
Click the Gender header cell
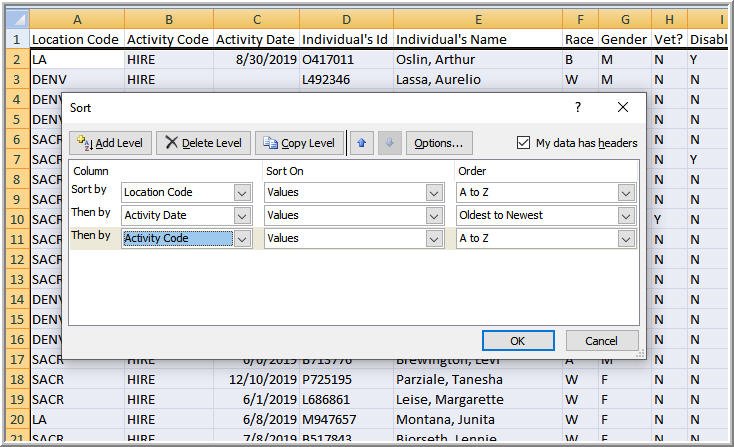(x=625, y=39)
